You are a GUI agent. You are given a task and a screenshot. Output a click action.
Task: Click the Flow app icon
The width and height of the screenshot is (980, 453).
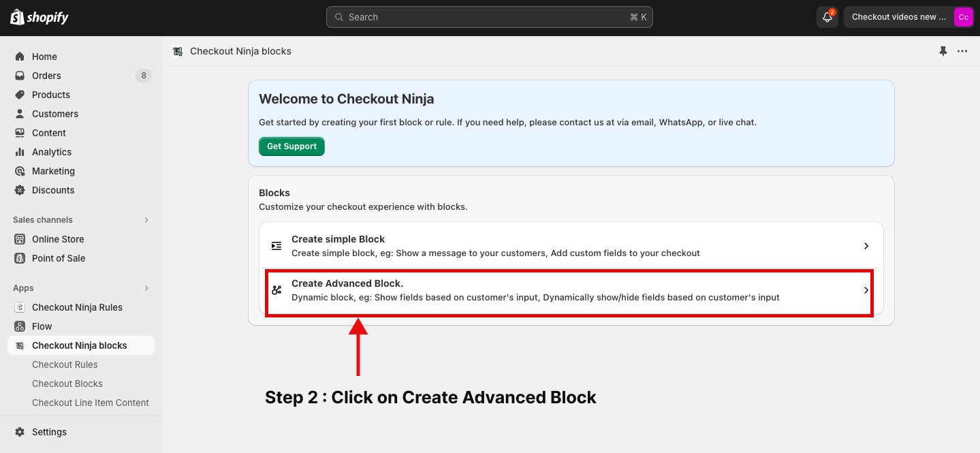(x=20, y=326)
